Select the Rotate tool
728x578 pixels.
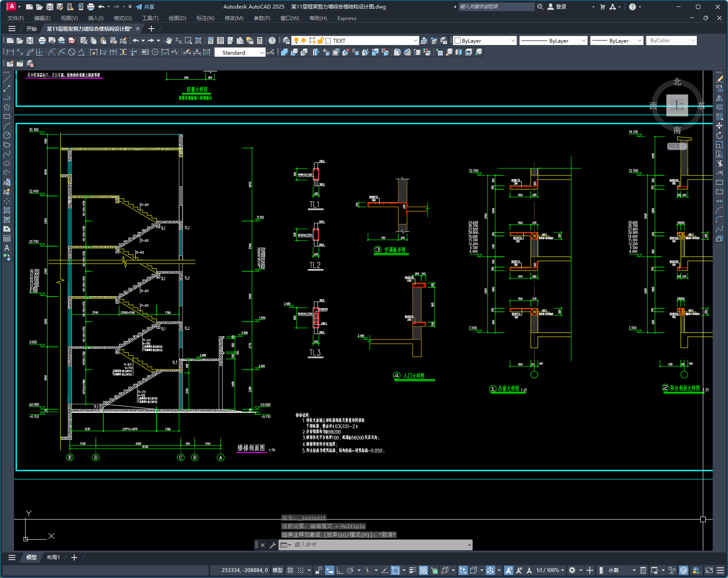(x=719, y=135)
